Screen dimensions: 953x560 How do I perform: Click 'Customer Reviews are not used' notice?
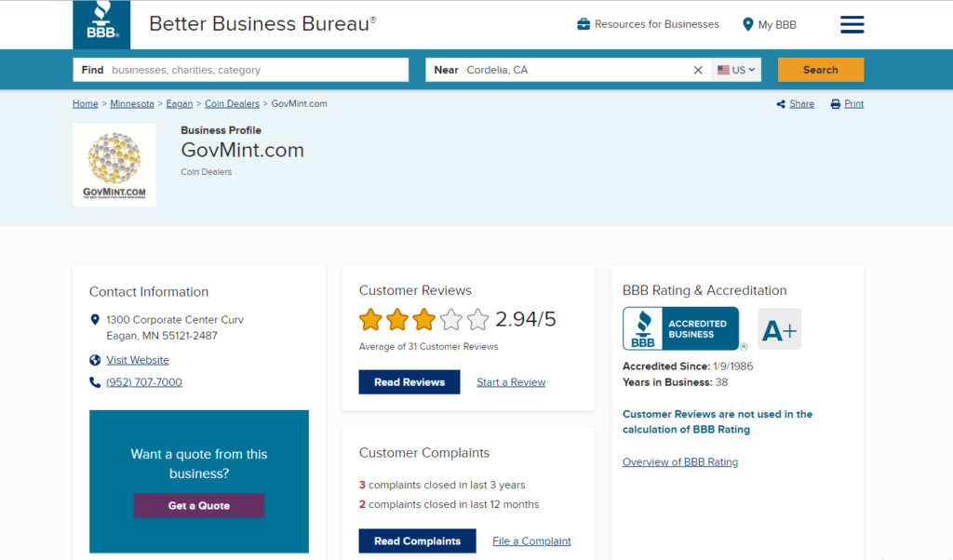coord(718,421)
